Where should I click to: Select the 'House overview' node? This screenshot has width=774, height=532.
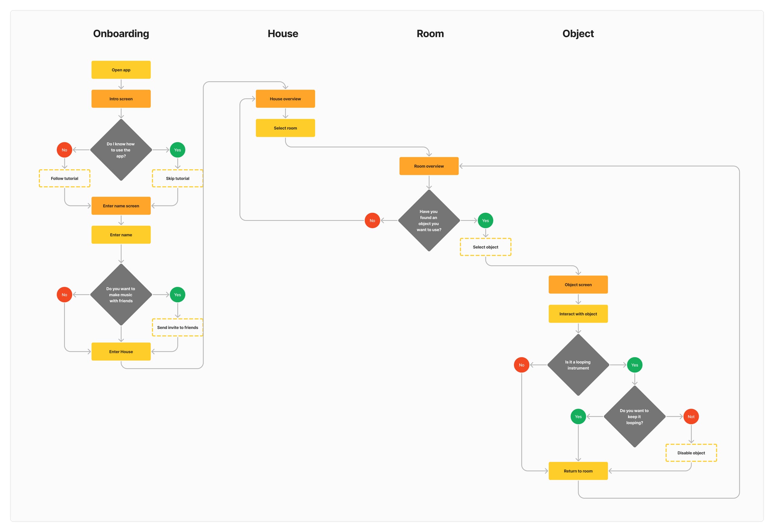285,99
